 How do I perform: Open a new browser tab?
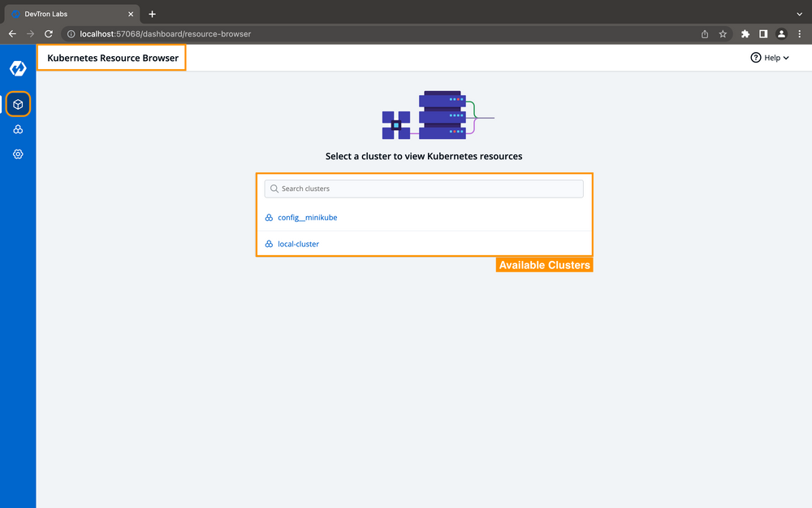(x=152, y=13)
